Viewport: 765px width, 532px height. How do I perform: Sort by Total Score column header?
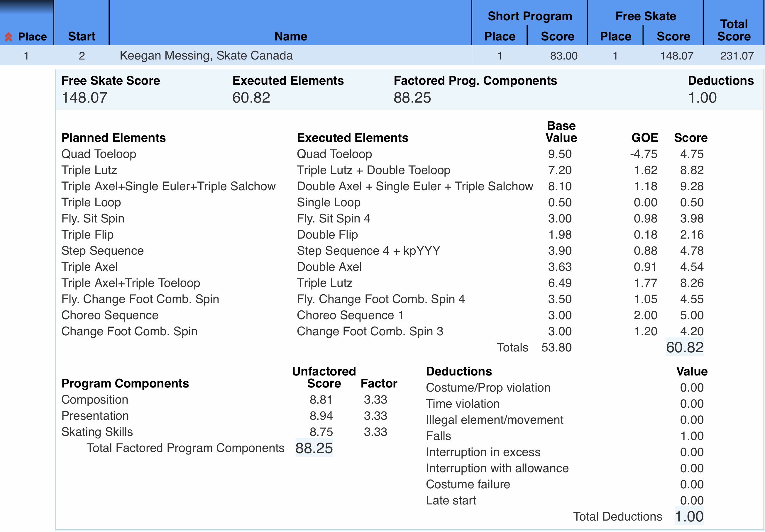[x=734, y=30]
